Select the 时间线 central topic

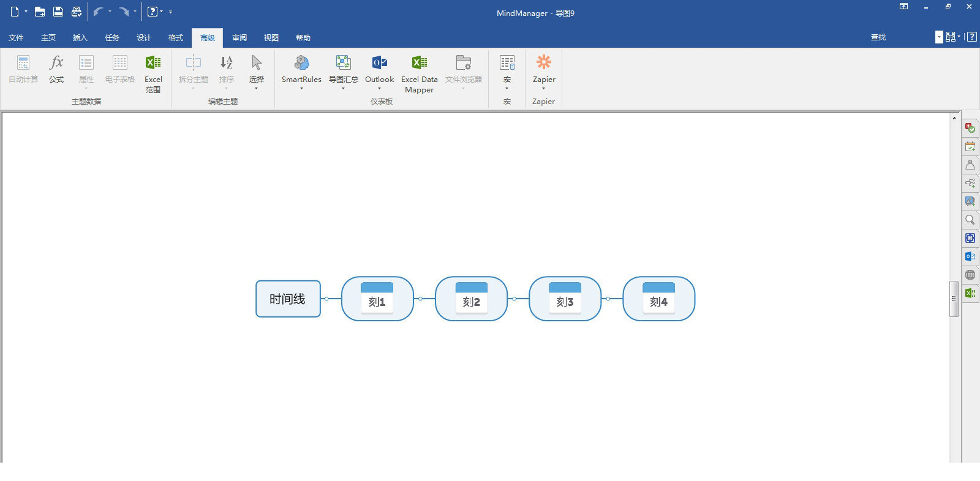tap(288, 299)
